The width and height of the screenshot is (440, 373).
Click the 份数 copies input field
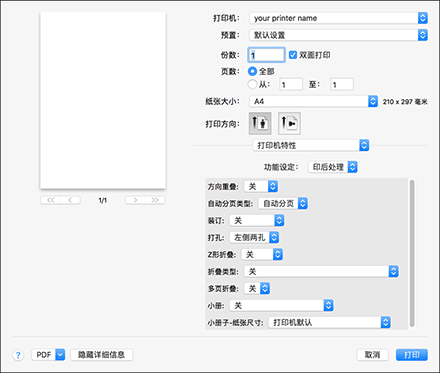click(266, 55)
